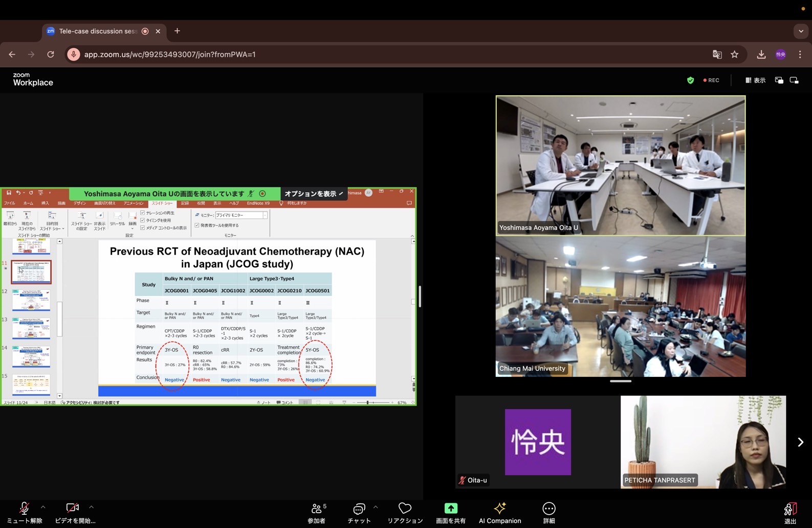Unmute microphone with ミュート解除 icon

click(24, 508)
